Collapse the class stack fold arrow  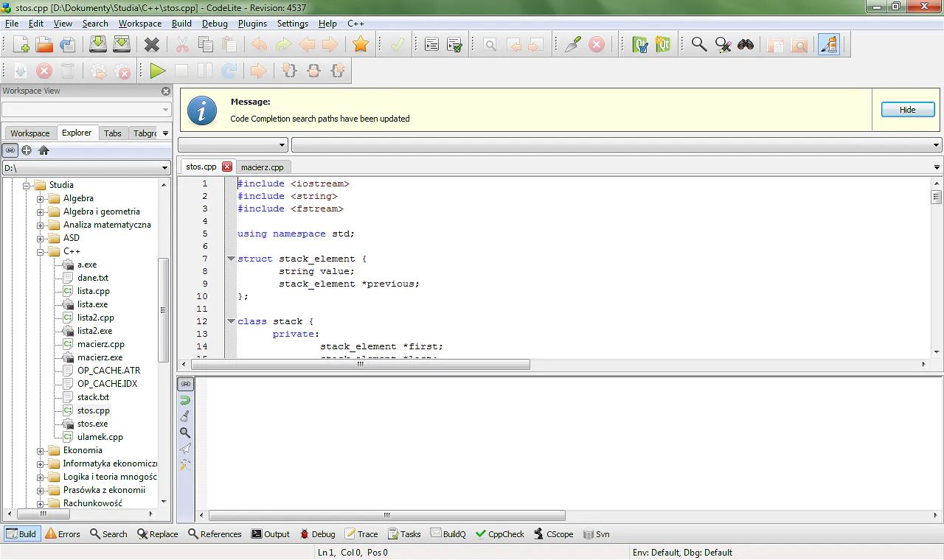(x=231, y=321)
